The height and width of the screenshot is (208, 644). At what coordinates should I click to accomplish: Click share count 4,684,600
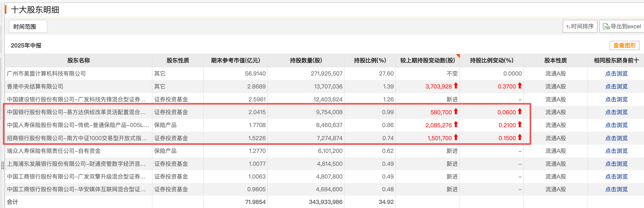(x=329, y=189)
